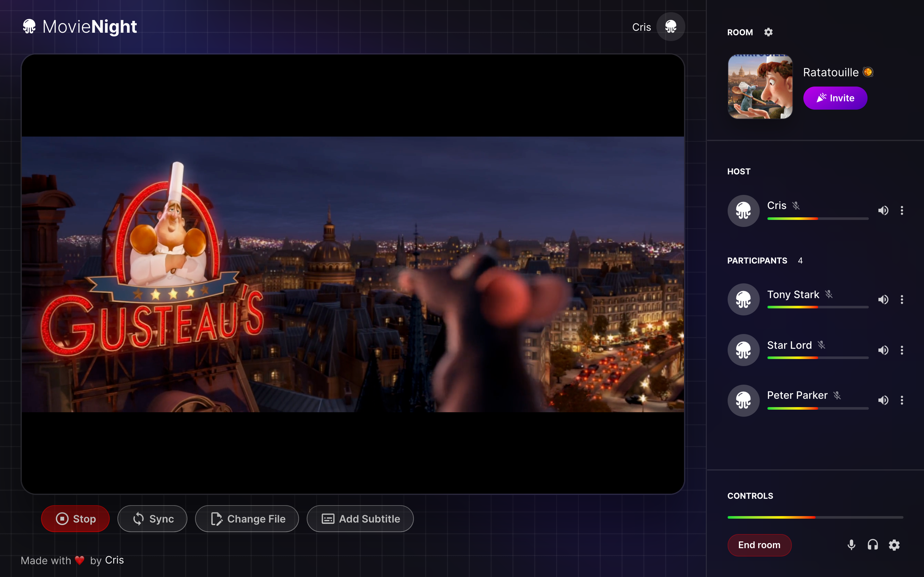Click the Controls volume level slider
924x577 pixels.
coord(815,517)
